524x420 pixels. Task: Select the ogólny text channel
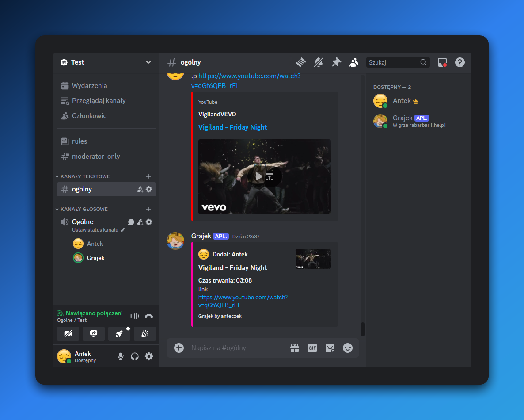tap(106, 189)
